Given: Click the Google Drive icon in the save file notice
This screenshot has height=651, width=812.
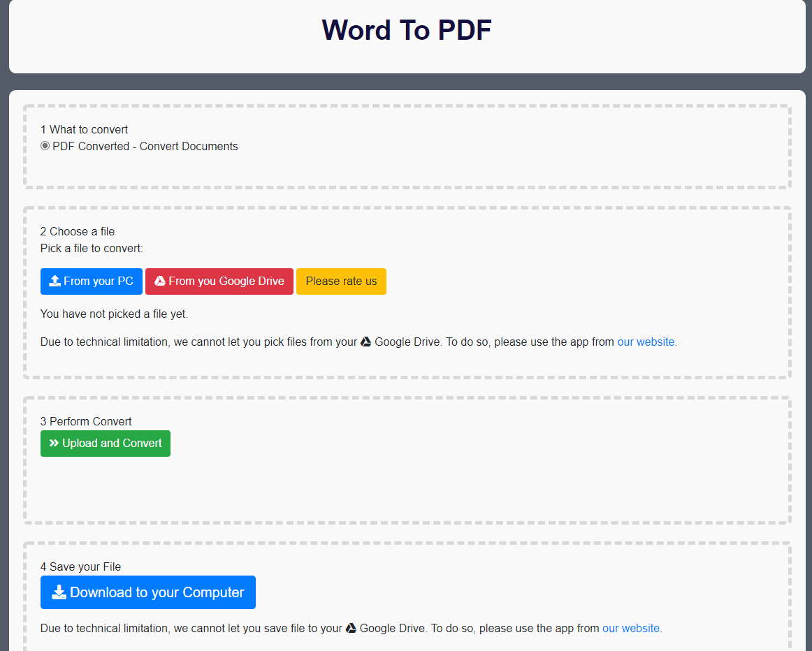Looking at the screenshot, I should pos(351,628).
